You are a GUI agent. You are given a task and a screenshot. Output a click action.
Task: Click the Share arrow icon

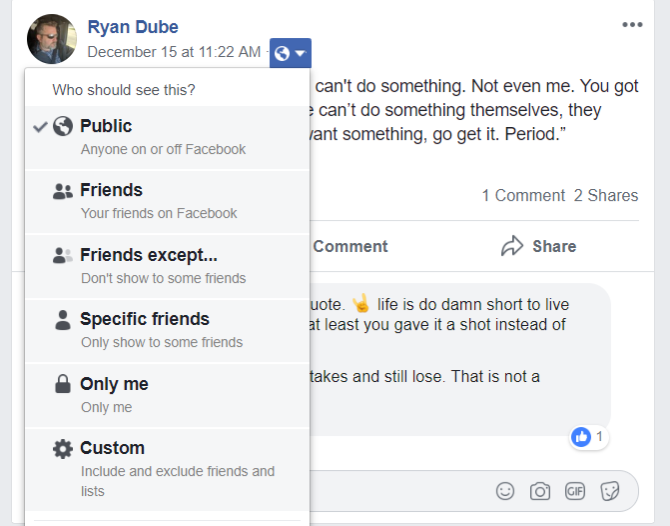coord(513,246)
